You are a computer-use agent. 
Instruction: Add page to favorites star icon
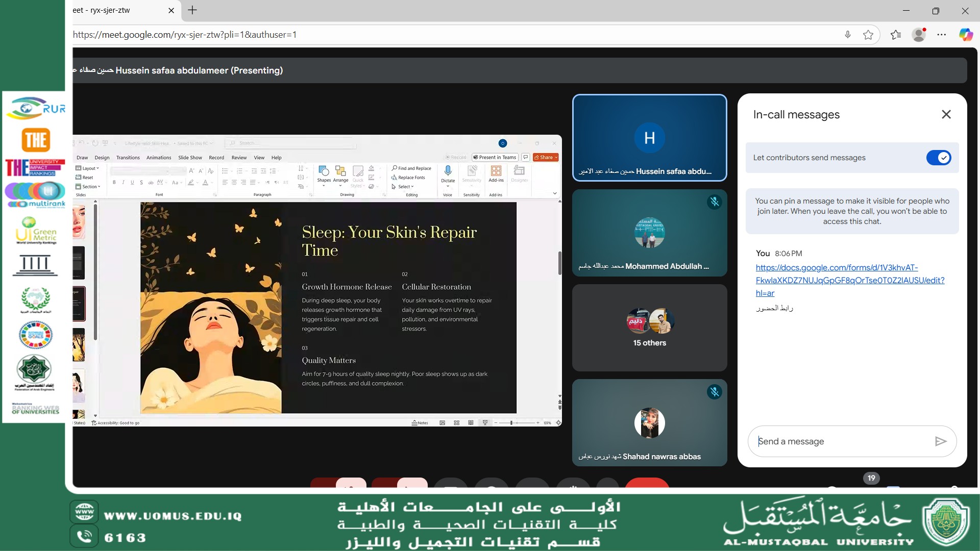click(x=868, y=35)
